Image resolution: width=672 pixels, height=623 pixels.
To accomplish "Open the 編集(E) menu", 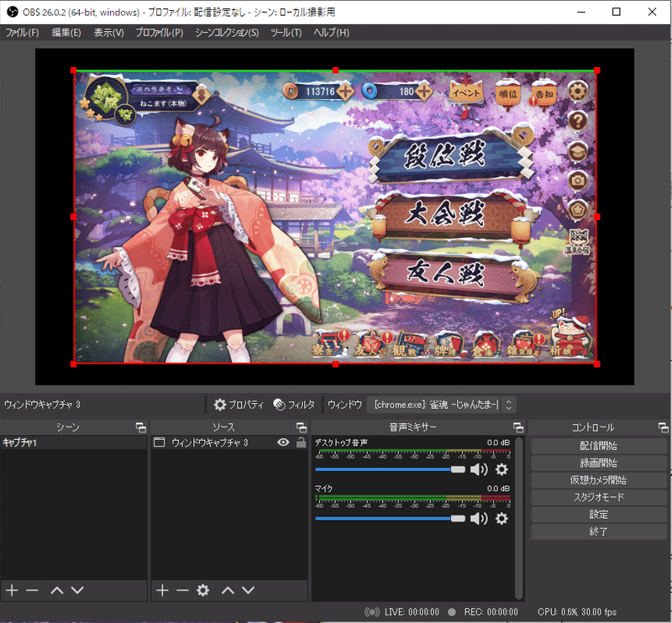I will (66, 33).
